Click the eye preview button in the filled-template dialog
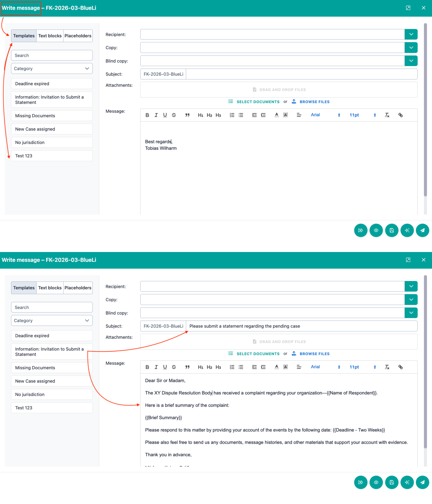 [376, 482]
